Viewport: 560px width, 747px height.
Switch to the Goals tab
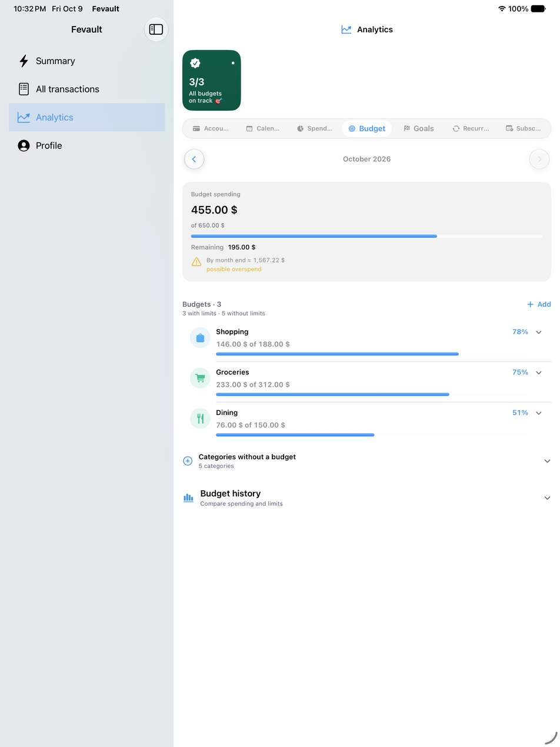419,128
